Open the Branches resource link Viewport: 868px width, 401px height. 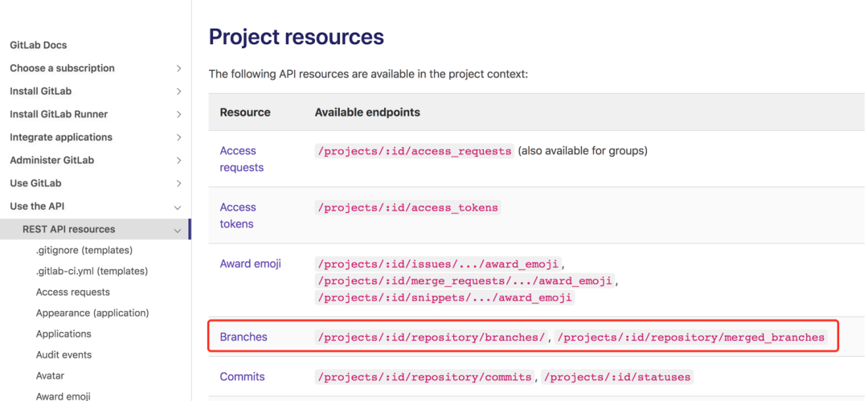(x=244, y=337)
